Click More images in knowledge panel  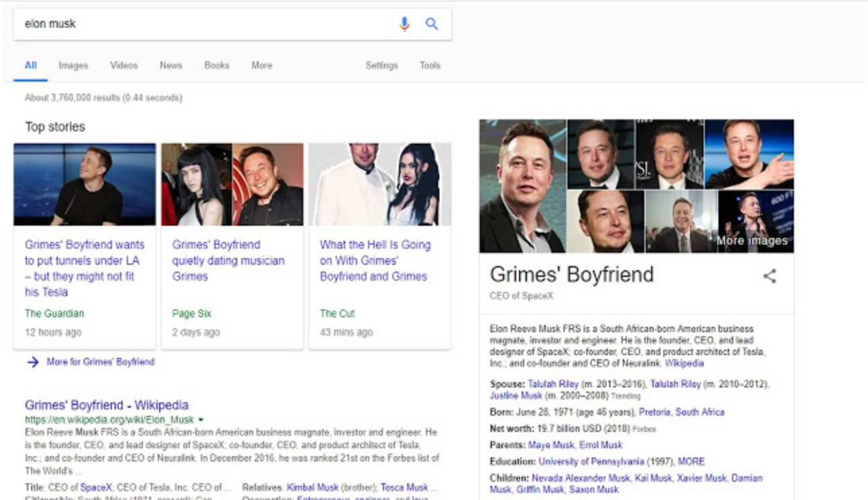click(751, 241)
